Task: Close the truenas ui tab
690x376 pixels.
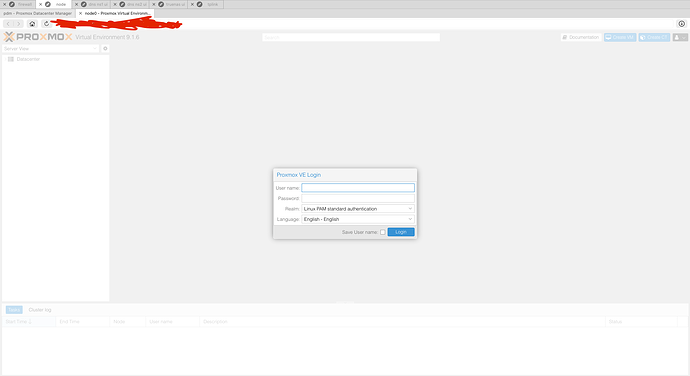Action: 154,4
